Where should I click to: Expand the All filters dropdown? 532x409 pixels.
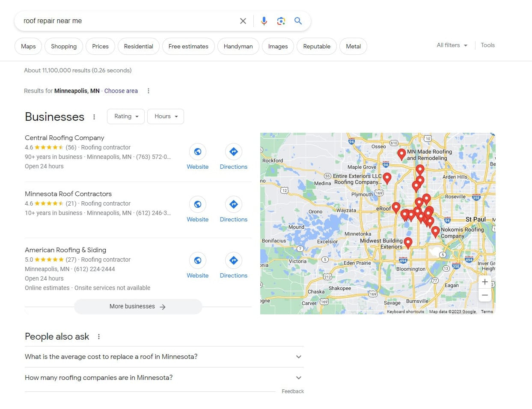[452, 45]
